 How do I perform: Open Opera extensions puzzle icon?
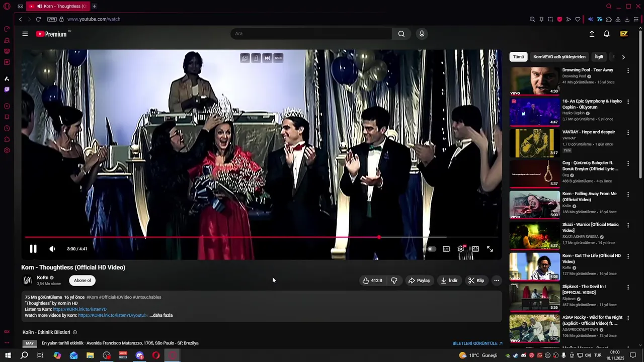coord(609,19)
